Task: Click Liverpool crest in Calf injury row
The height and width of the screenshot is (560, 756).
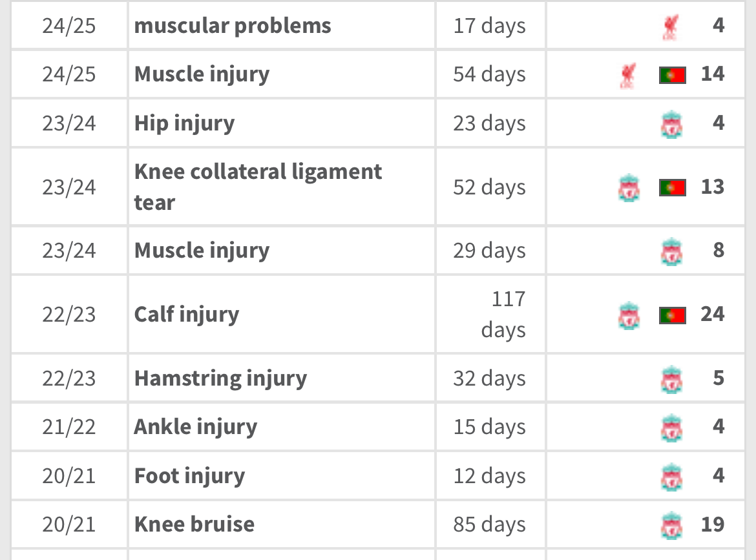Action: tap(629, 316)
